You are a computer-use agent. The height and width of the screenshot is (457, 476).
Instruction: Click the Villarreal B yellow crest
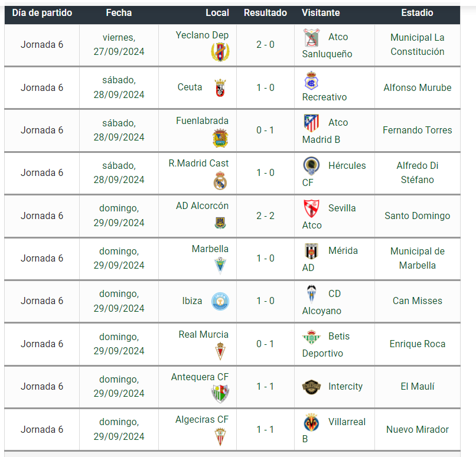311,422
